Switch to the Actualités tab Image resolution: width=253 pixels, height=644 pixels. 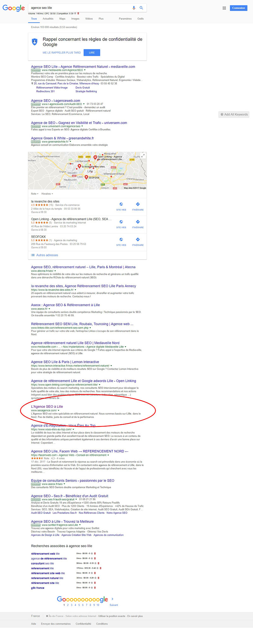click(48, 19)
